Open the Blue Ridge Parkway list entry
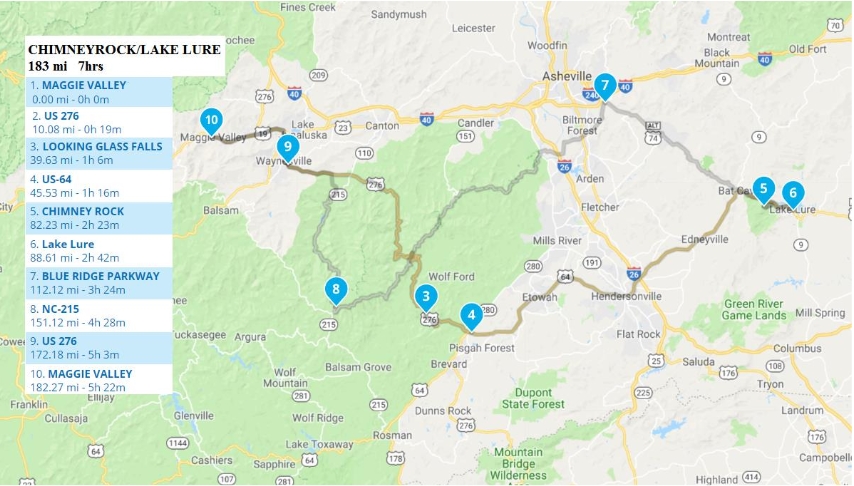The width and height of the screenshot is (854, 486). coord(99,283)
